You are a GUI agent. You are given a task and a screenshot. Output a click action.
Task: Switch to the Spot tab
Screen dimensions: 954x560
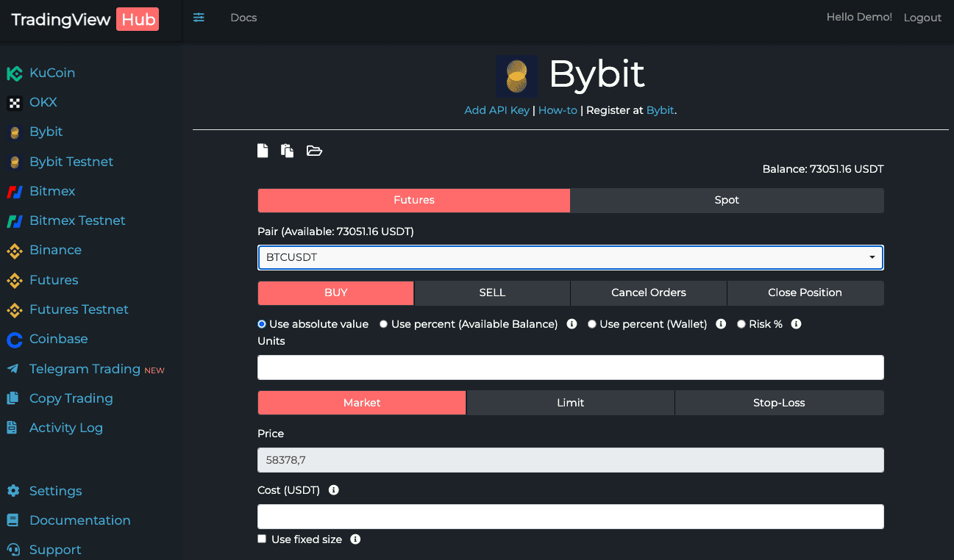[727, 200]
